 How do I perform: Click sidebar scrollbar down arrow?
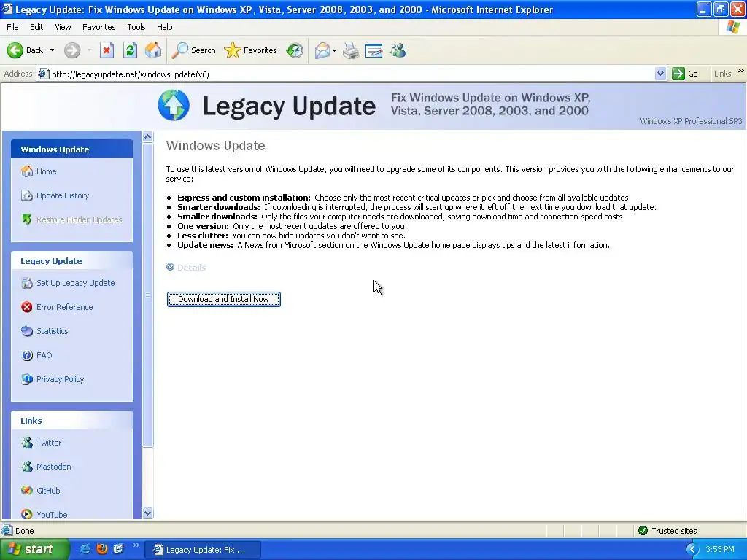tap(147, 513)
